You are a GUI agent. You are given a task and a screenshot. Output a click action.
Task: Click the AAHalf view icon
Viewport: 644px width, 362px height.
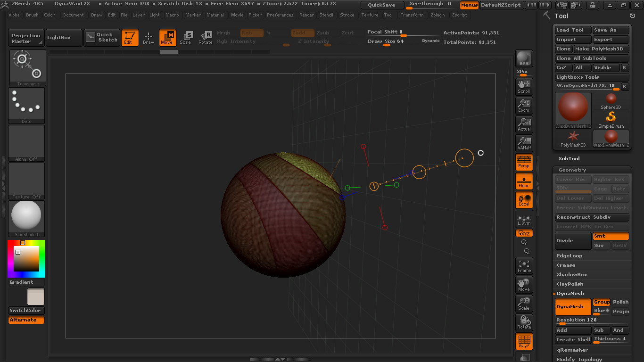524,143
